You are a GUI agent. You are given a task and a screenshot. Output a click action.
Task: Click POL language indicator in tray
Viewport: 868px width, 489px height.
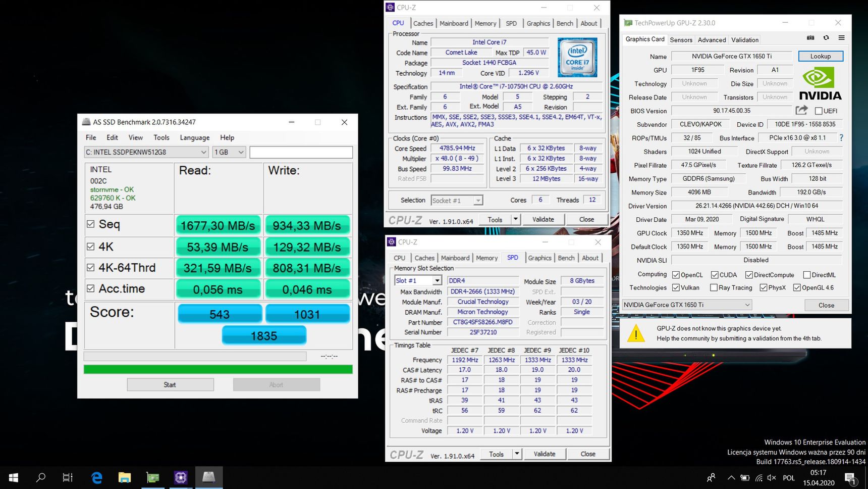tap(789, 477)
